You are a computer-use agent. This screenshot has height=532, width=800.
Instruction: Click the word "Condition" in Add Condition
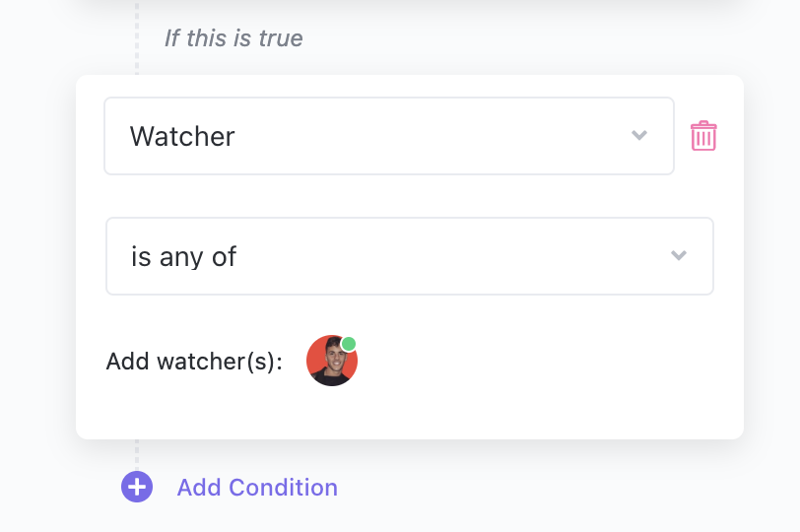284,488
